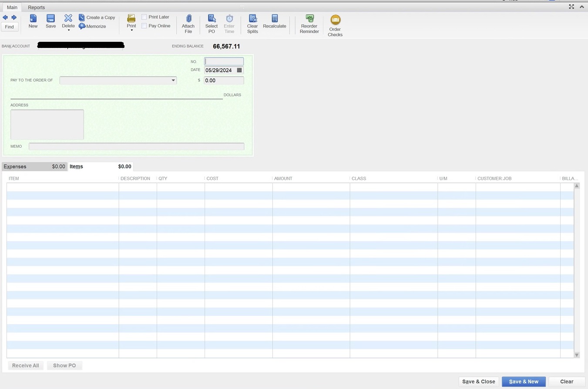Screen dimensions: 588x389
Task: Click Save & New button
Action: pyautogui.click(x=524, y=382)
